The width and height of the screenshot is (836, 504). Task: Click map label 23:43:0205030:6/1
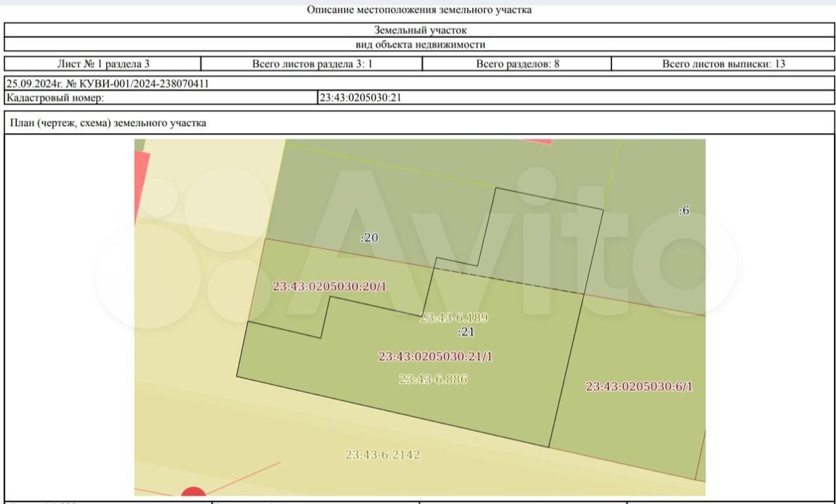pos(639,387)
